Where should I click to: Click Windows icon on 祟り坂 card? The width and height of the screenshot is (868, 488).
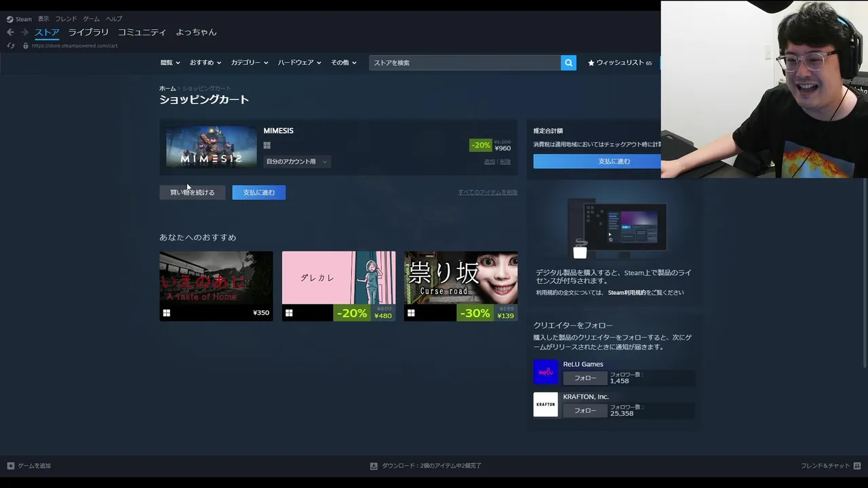411,313
